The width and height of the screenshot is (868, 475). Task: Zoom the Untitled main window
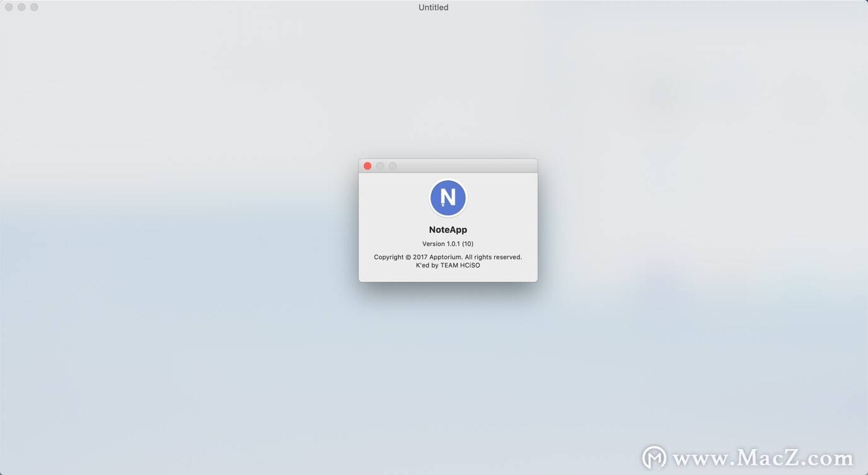(34, 7)
